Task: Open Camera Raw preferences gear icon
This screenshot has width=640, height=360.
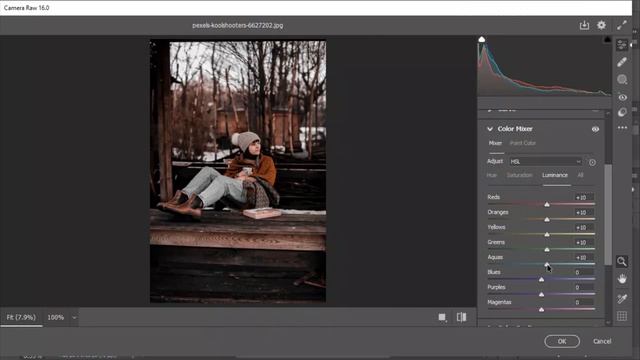Action: point(601,25)
